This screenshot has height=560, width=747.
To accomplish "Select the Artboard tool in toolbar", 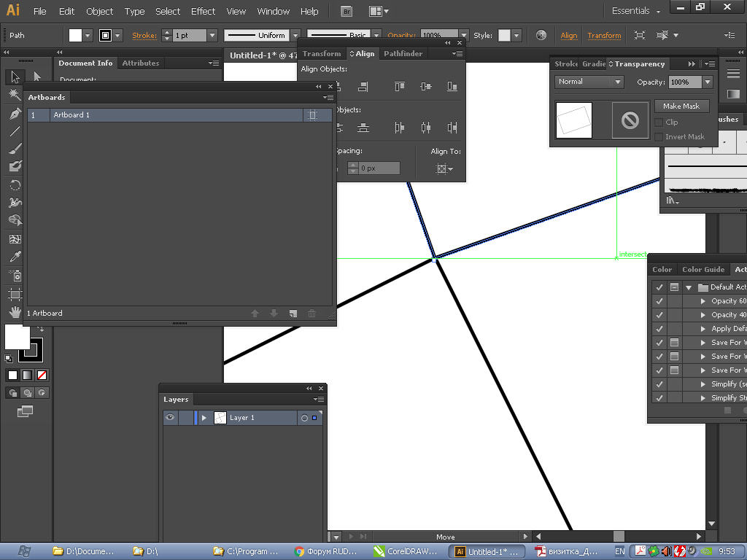I will 15,294.
